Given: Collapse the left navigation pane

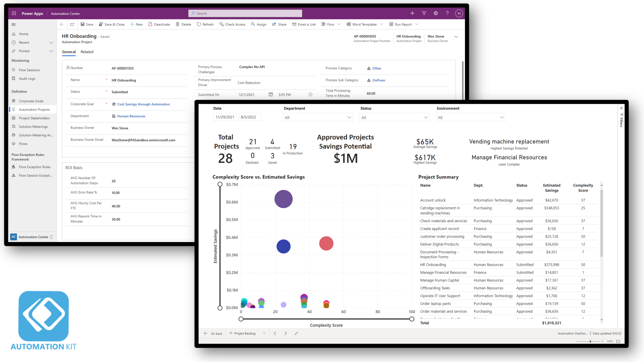Looking at the screenshot, I should (x=14, y=24).
